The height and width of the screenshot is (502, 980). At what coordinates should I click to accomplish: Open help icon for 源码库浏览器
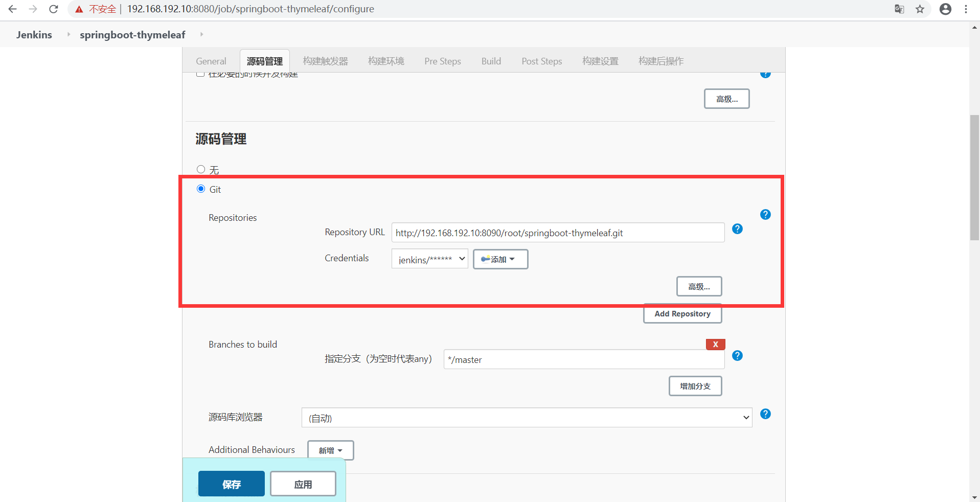click(765, 414)
